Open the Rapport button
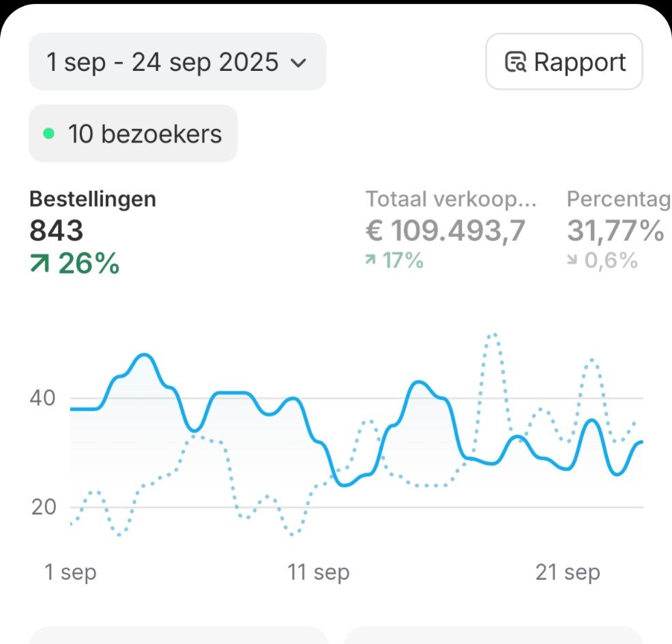The width and height of the screenshot is (672, 644). (x=564, y=62)
